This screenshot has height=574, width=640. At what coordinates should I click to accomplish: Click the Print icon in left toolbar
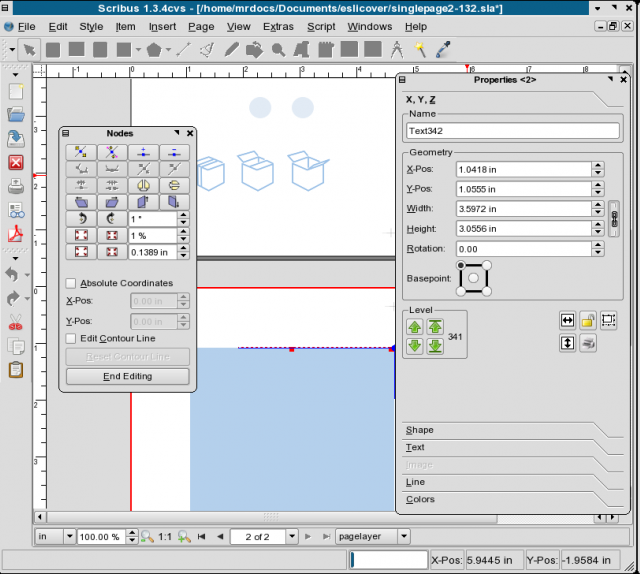click(x=16, y=186)
